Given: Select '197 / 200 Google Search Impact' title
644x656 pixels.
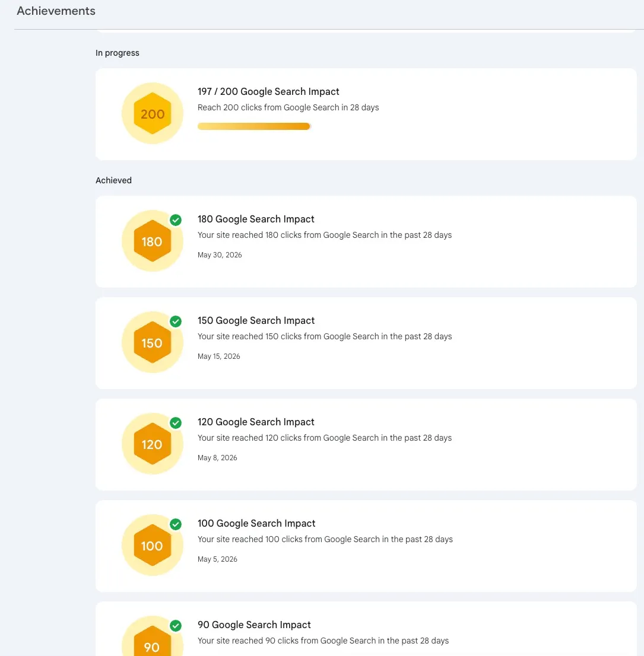Looking at the screenshot, I should click(x=268, y=91).
